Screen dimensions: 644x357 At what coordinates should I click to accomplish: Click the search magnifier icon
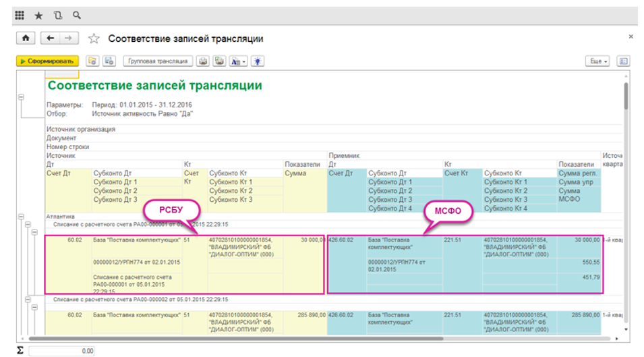point(76,15)
